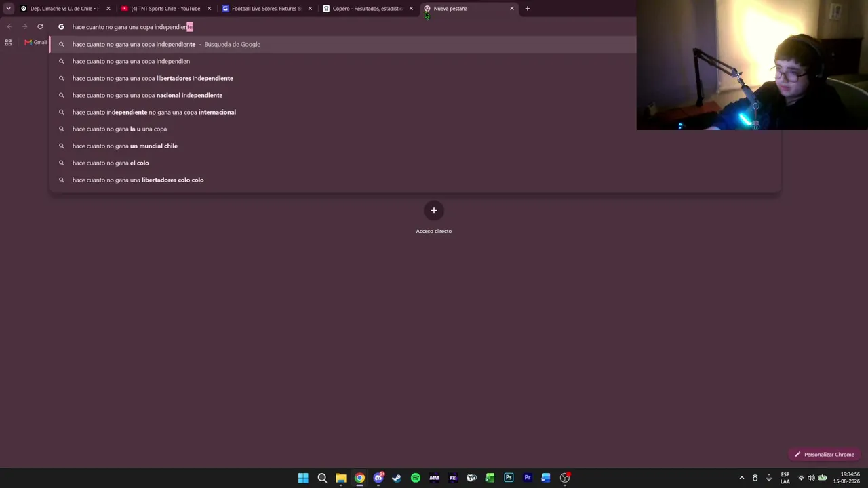Open OBS Studio from the taskbar

[565, 478]
